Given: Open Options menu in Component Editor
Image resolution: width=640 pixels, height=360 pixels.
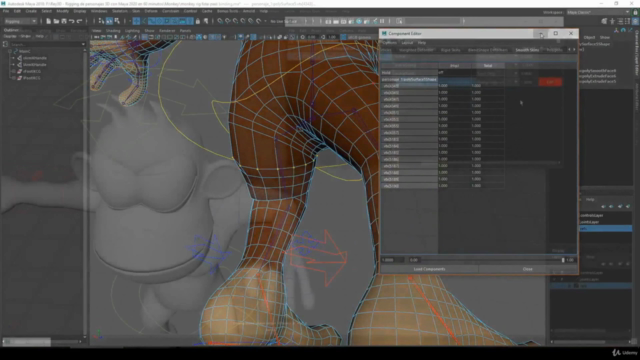Looking at the screenshot, I should 390,42.
